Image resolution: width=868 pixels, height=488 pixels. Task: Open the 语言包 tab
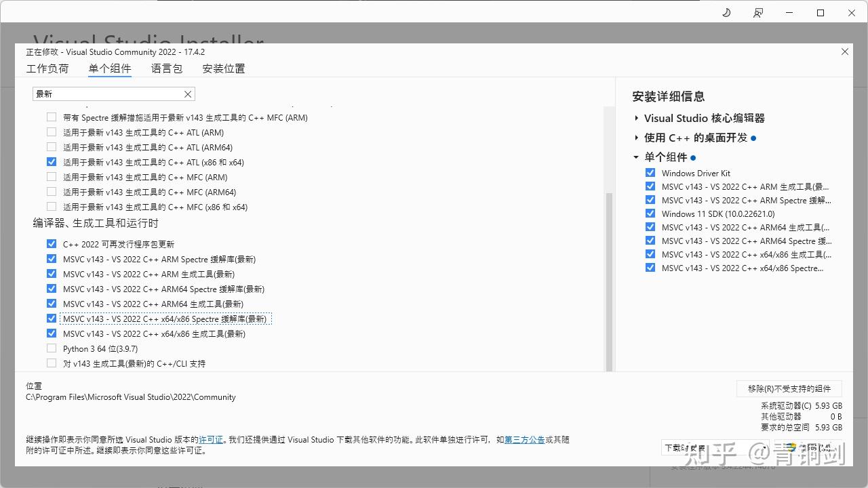(x=166, y=68)
